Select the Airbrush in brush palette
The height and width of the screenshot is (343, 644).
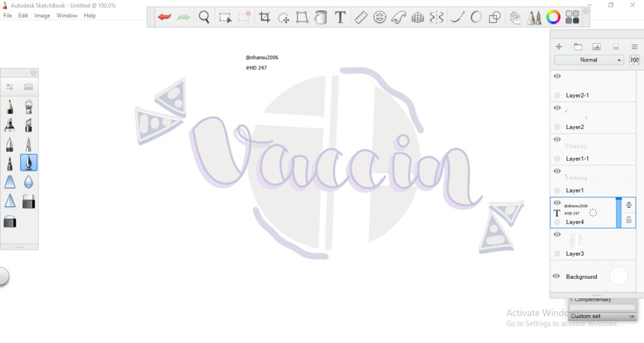[28, 106]
